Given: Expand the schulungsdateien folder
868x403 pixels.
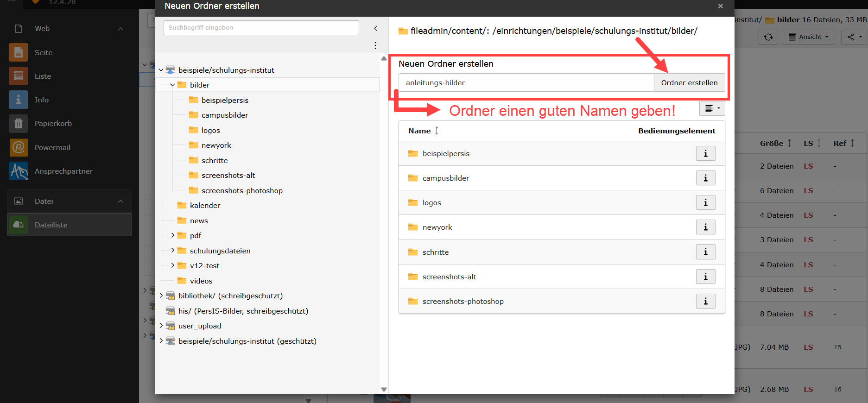Looking at the screenshot, I should 172,251.
